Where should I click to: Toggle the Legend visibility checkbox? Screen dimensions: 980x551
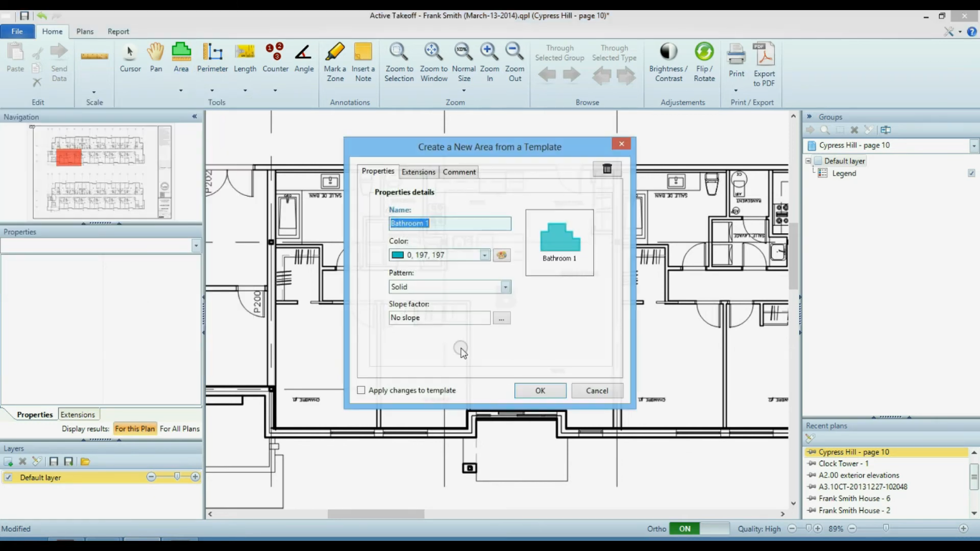[971, 173]
